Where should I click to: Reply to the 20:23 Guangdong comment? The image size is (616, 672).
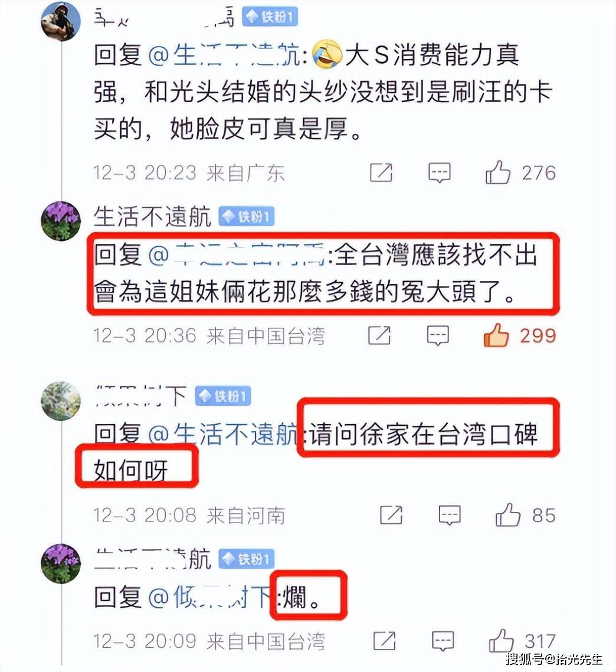click(440, 173)
